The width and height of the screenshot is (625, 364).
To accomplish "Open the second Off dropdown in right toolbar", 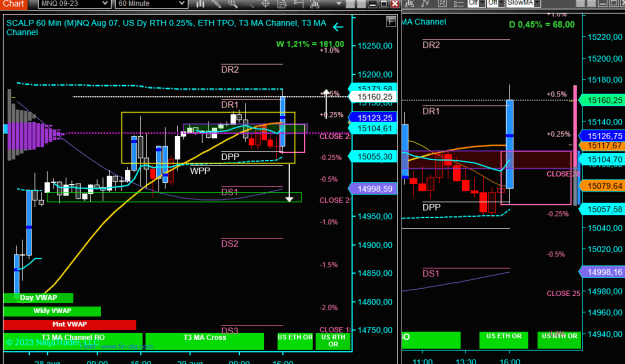I will [x=495, y=3].
